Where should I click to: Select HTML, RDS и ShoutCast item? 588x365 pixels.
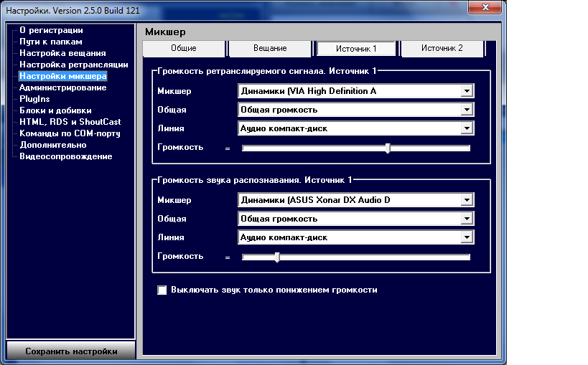coord(70,122)
